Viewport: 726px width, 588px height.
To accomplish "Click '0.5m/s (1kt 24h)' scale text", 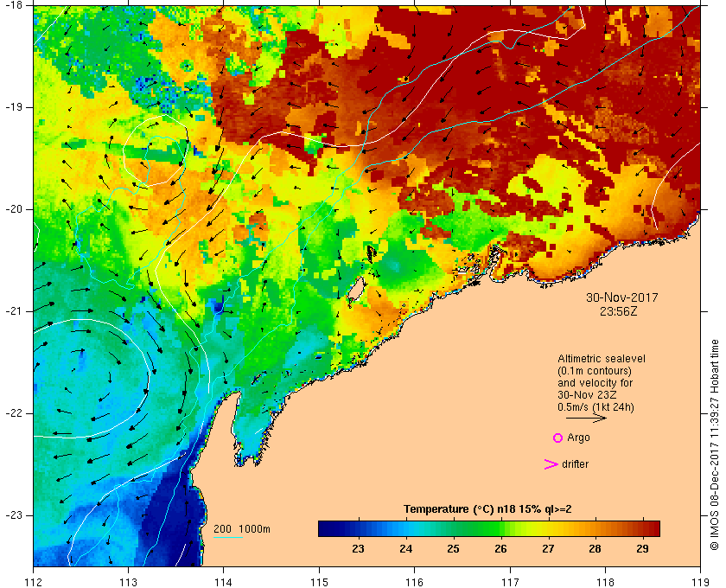I will pos(595,407).
